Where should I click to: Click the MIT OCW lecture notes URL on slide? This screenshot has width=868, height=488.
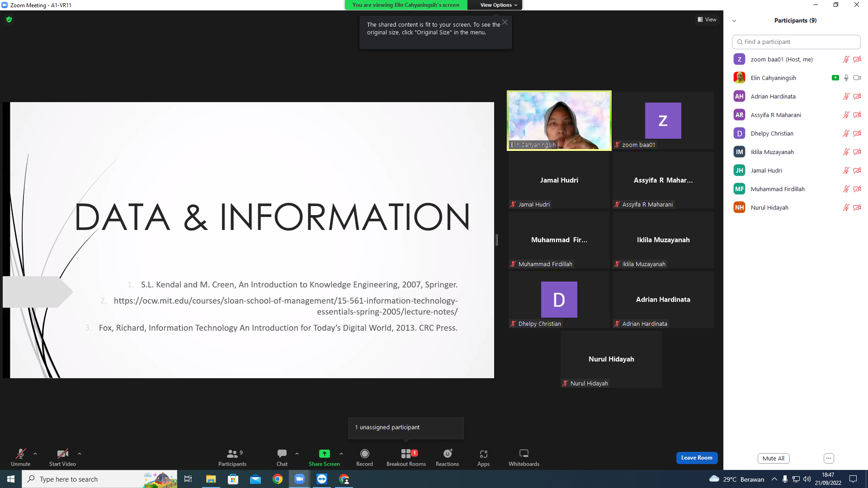tap(286, 306)
